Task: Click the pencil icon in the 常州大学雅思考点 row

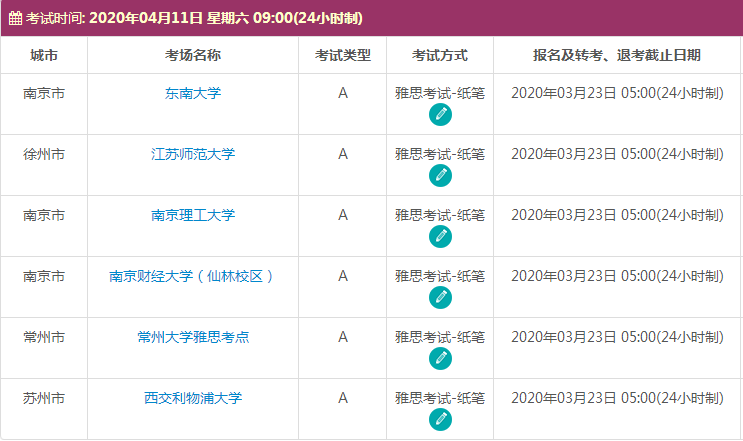Action: tap(440, 359)
